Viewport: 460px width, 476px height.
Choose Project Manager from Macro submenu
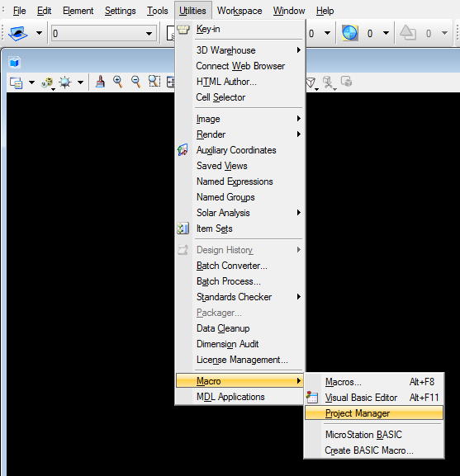pyautogui.click(x=374, y=413)
